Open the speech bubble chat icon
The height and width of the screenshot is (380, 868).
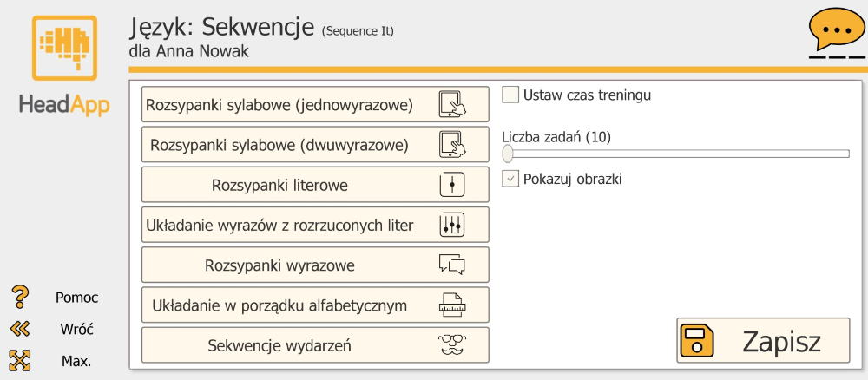[837, 31]
